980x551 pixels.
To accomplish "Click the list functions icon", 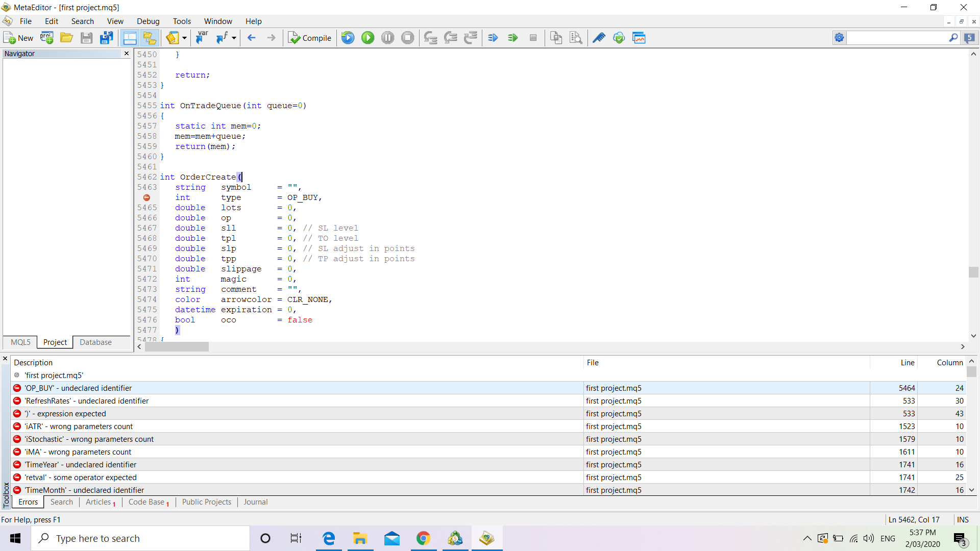I will tap(222, 38).
